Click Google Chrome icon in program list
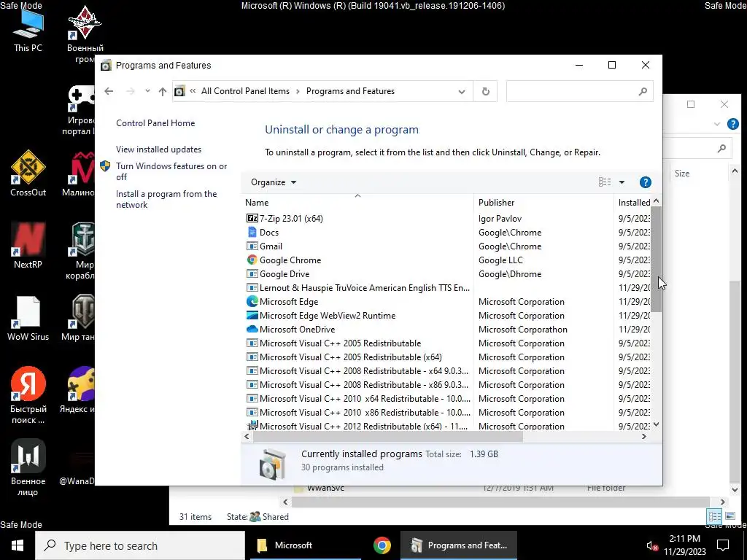The height and width of the screenshot is (560, 747). point(252,260)
